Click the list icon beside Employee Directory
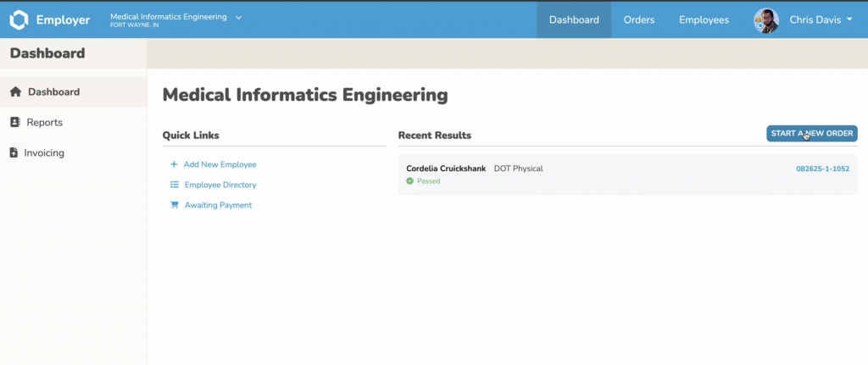The height and width of the screenshot is (365, 868). tap(174, 185)
